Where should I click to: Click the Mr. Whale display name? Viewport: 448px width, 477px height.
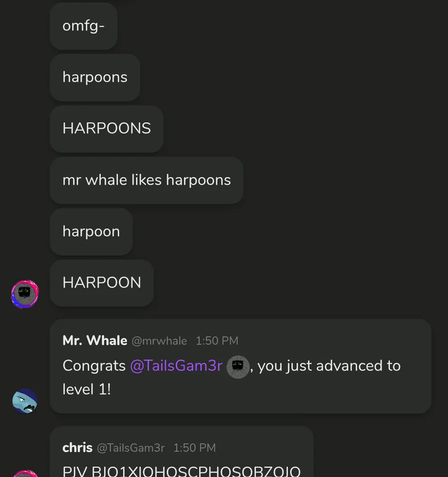point(95,341)
